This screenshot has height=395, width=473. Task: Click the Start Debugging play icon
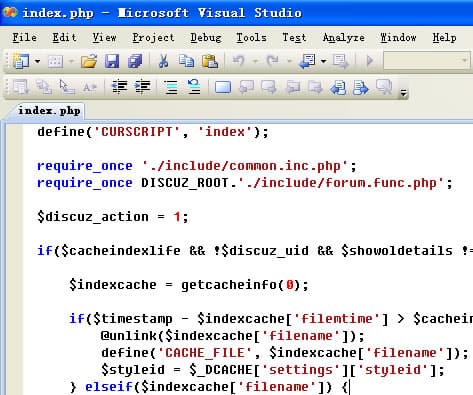(369, 61)
